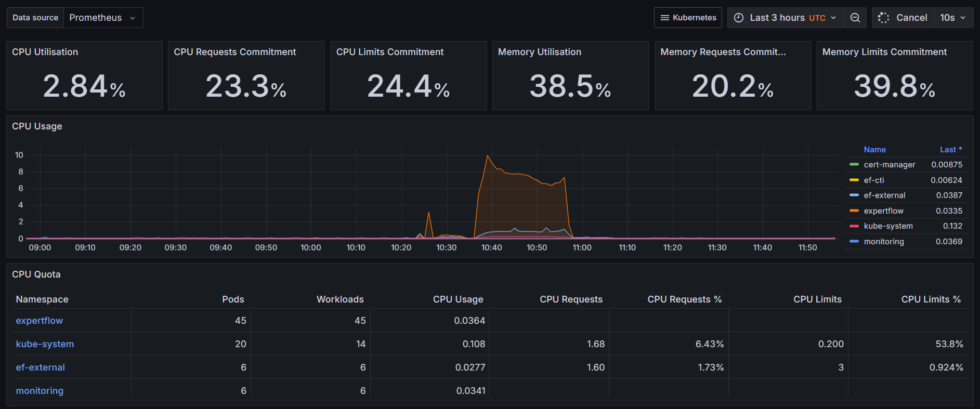
Task: Toggle monitoring series in chart legend
Action: click(883, 242)
